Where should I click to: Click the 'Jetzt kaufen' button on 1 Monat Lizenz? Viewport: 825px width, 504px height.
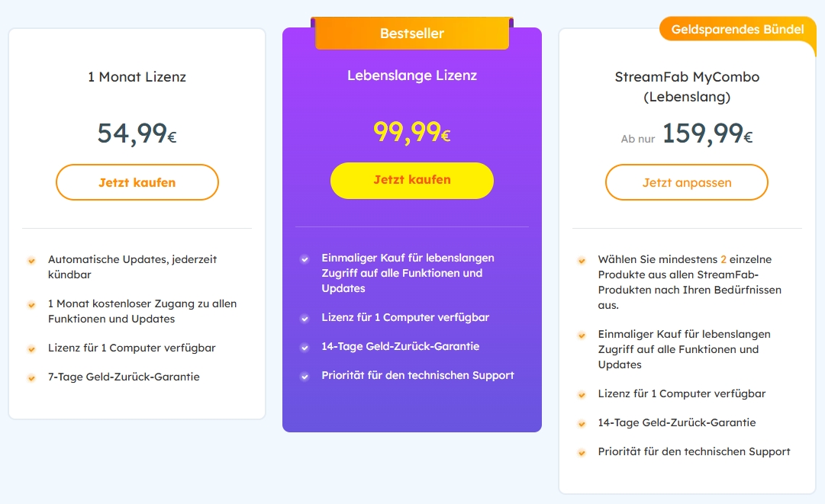pyautogui.click(x=137, y=182)
